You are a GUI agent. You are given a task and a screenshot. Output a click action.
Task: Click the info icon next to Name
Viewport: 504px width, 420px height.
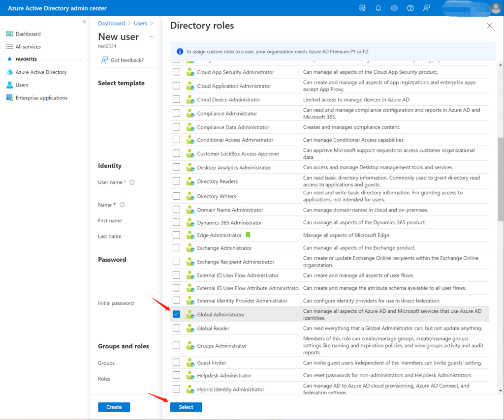click(x=122, y=205)
